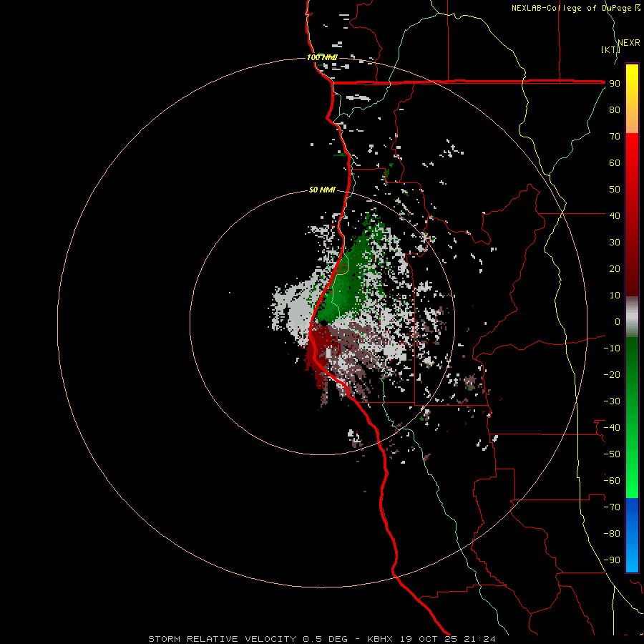Click the positive 30 scale value
This screenshot has width=644, height=644.
pos(615,243)
